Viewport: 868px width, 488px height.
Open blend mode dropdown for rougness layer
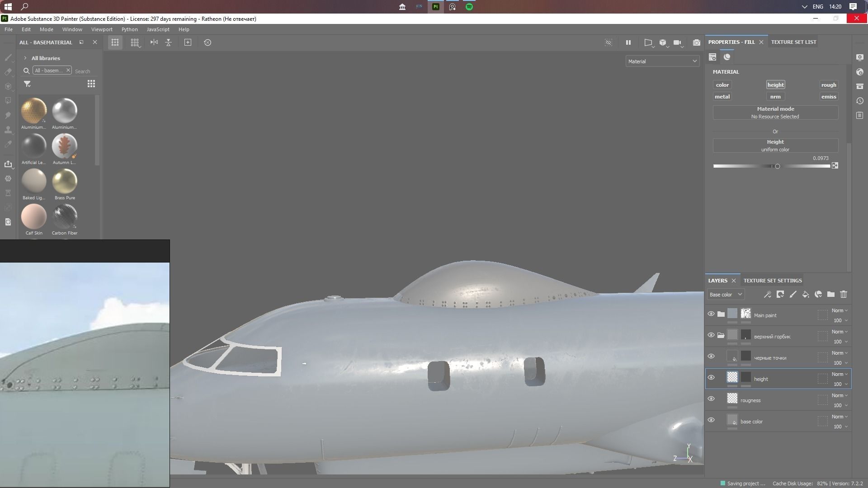(840, 396)
